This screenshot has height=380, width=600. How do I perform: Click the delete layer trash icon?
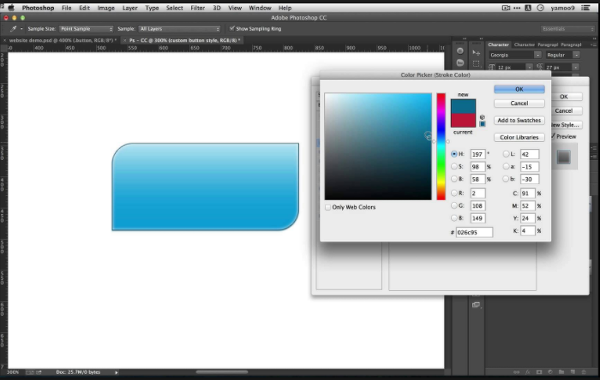(584, 372)
